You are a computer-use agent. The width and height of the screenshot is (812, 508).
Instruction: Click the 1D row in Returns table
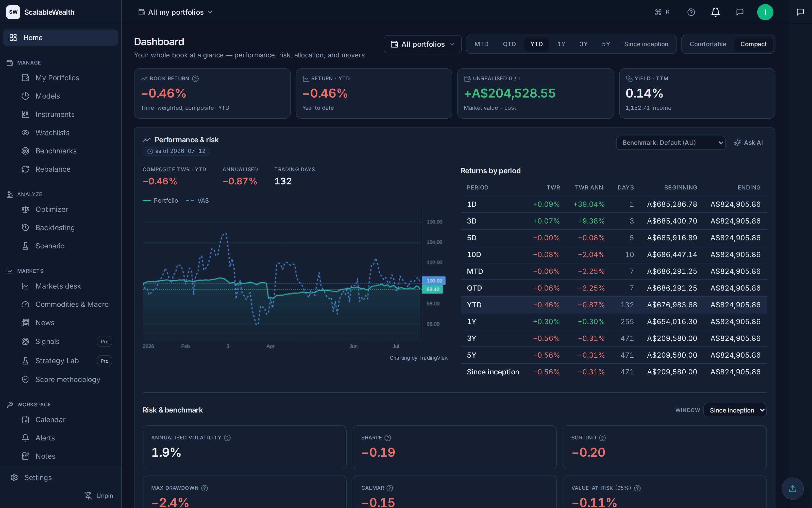[613, 204]
